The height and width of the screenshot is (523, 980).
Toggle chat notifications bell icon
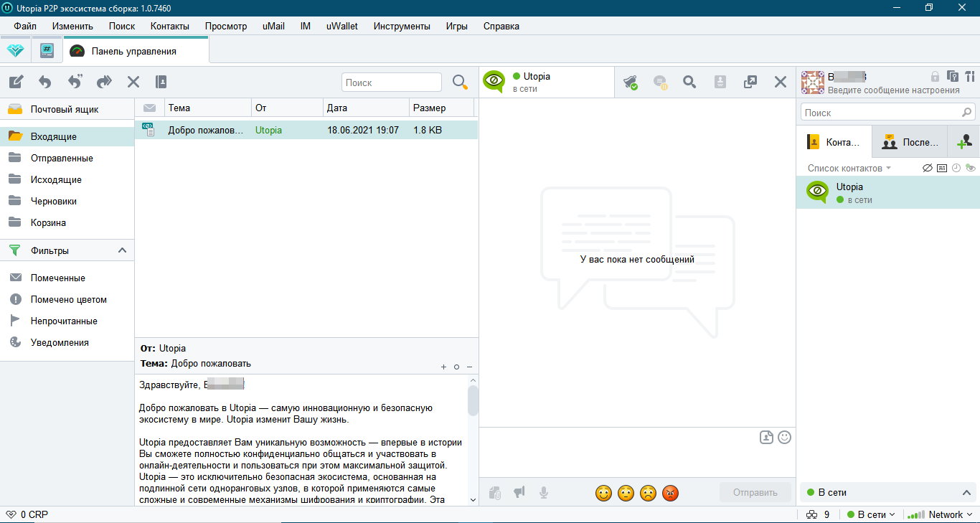[x=631, y=82]
